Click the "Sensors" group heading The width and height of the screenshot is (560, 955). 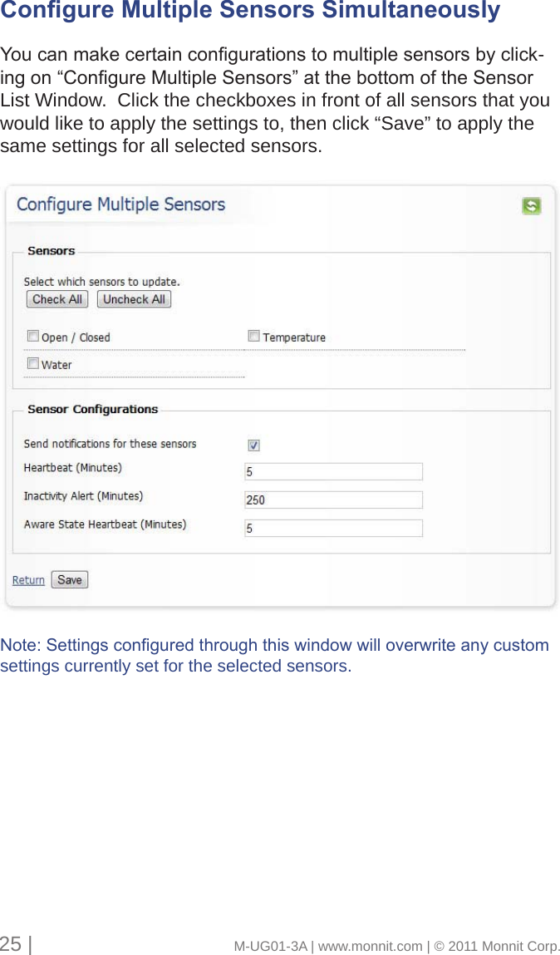tap(51, 251)
